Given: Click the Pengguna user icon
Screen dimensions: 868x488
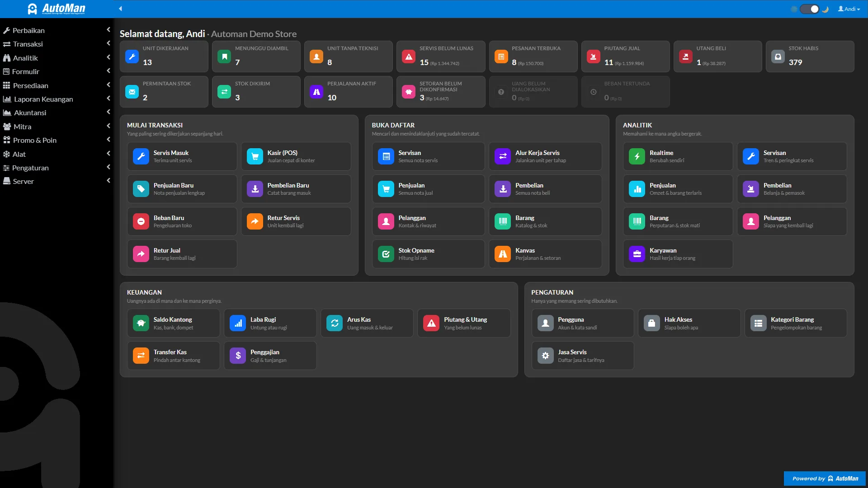Looking at the screenshot, I should [x=546, y=323].
